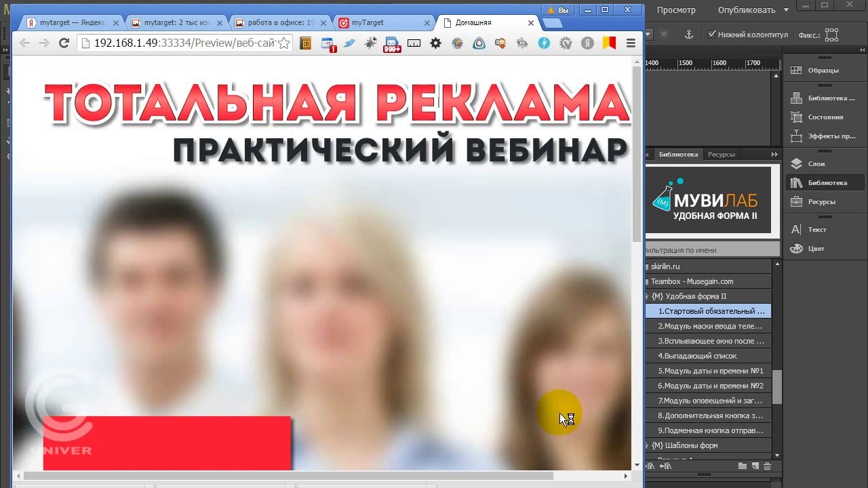Bookmark page with the star icon
This screenshot has width=868, height=488.
283,43
